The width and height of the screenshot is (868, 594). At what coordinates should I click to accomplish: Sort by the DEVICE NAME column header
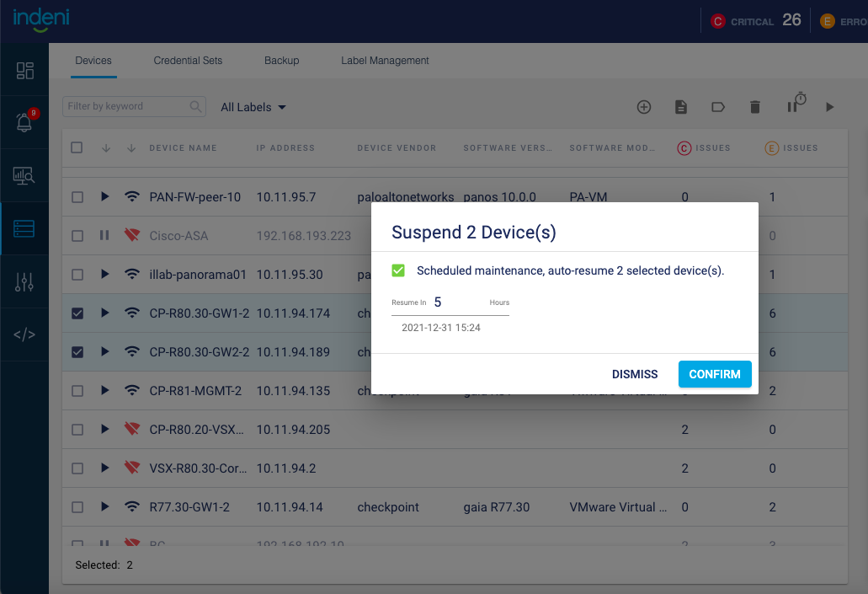point(184,148)
